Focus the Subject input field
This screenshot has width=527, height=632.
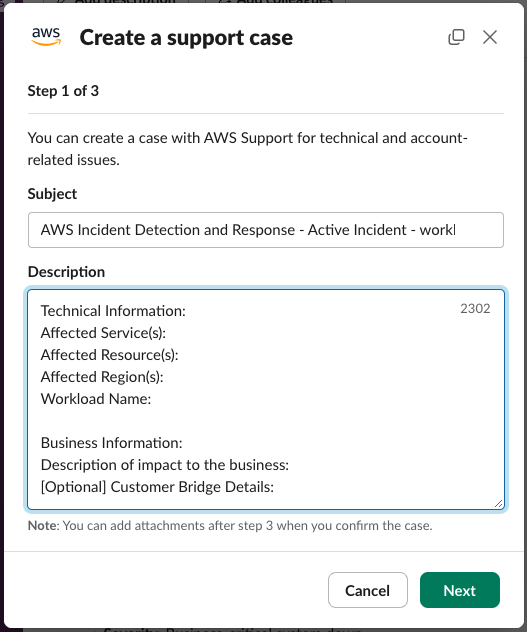tap(266, 230)
